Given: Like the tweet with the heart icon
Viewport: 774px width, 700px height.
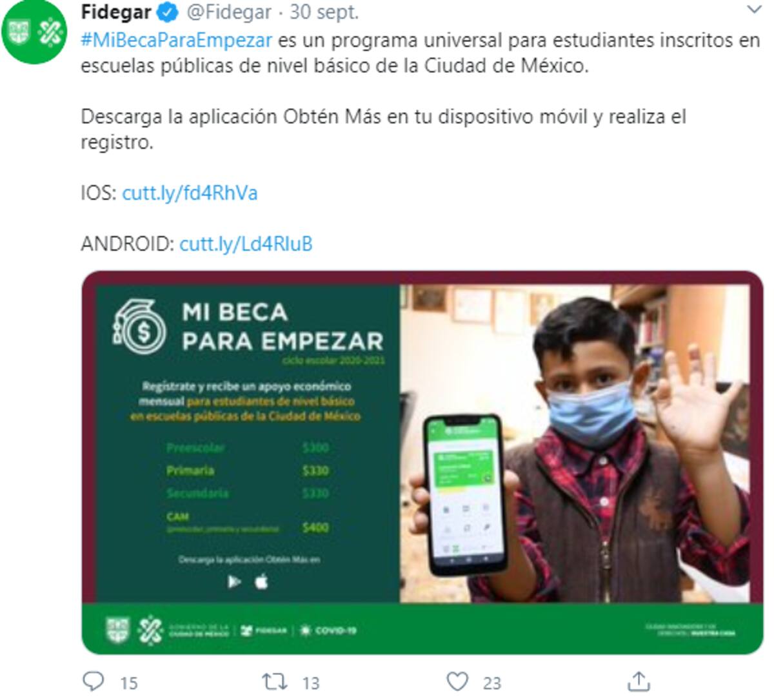Looking at the screenshot, I should [x=457, y=681].
